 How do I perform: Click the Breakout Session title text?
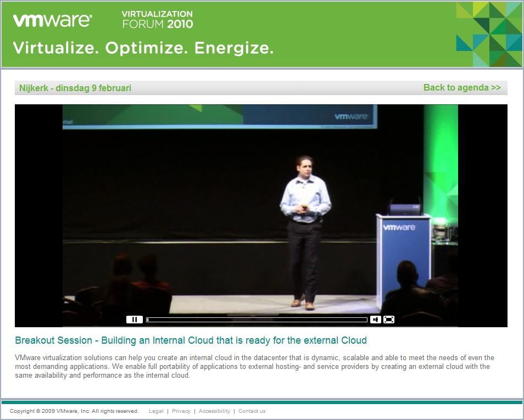tap(191, 340)
